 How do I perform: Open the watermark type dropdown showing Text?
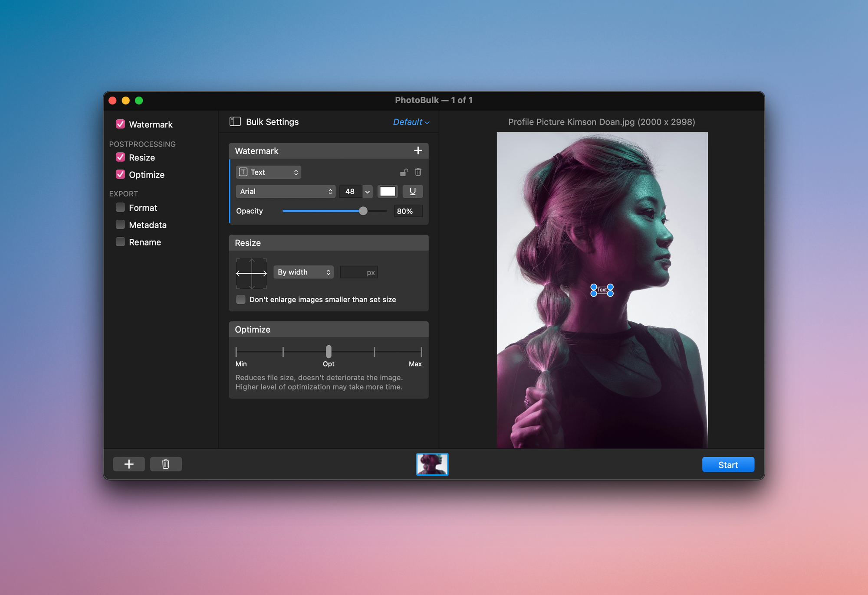pyautogui.click(x=268, y=172)
